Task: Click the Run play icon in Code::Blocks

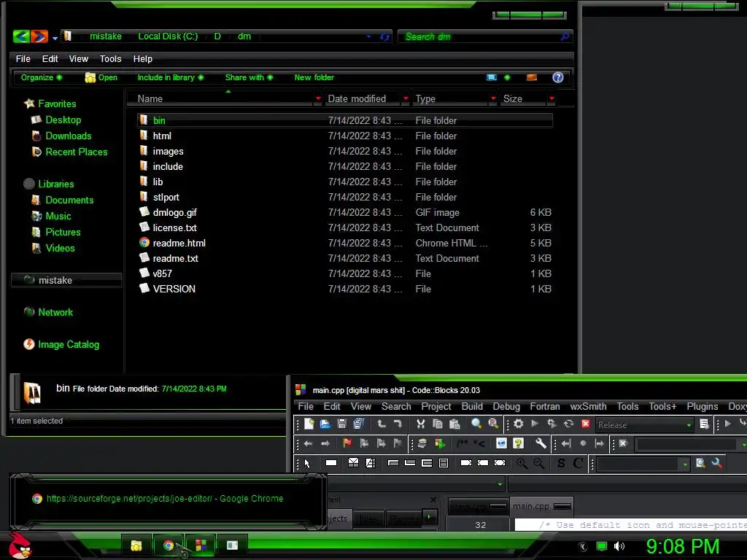Action: coord(535,424)
